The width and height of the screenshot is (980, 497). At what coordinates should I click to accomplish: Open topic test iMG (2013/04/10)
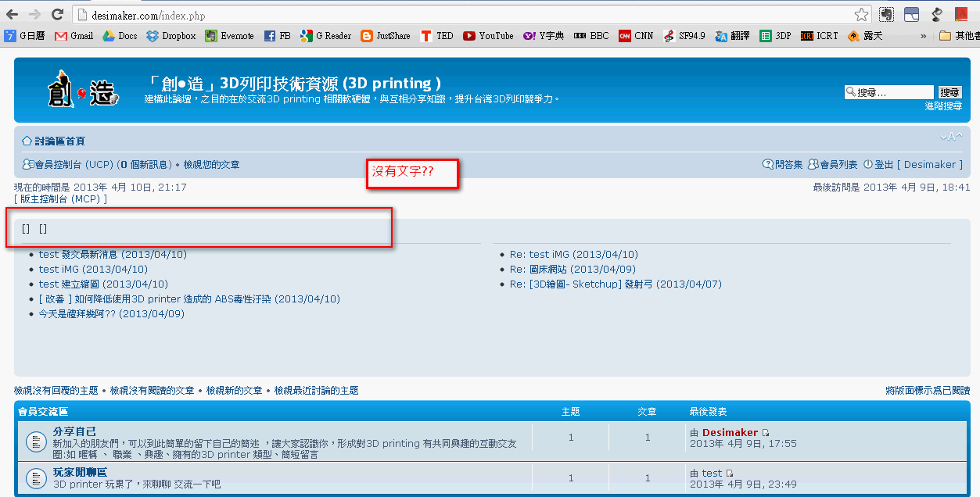pos(93,269)
